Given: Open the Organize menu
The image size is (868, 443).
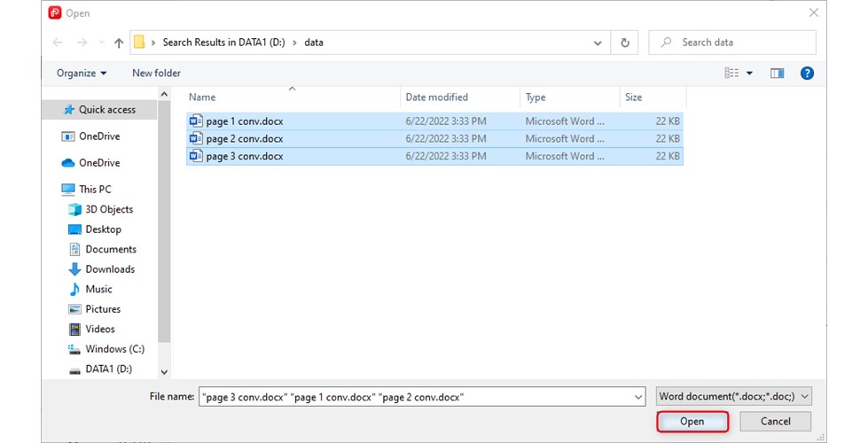Looking at the screenshot, I should point(82,74).
